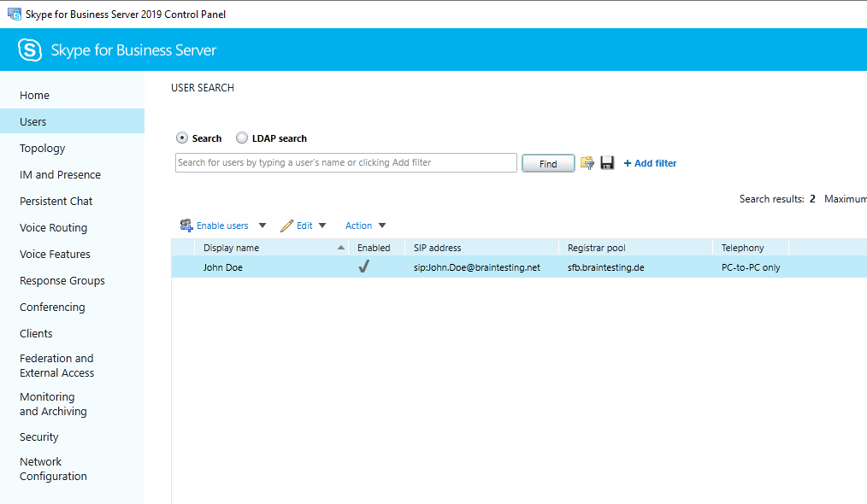Viewport: 867px width, 504px height.
Task: Click the Add filter plus icon
Action: click(x=628, y=163)
